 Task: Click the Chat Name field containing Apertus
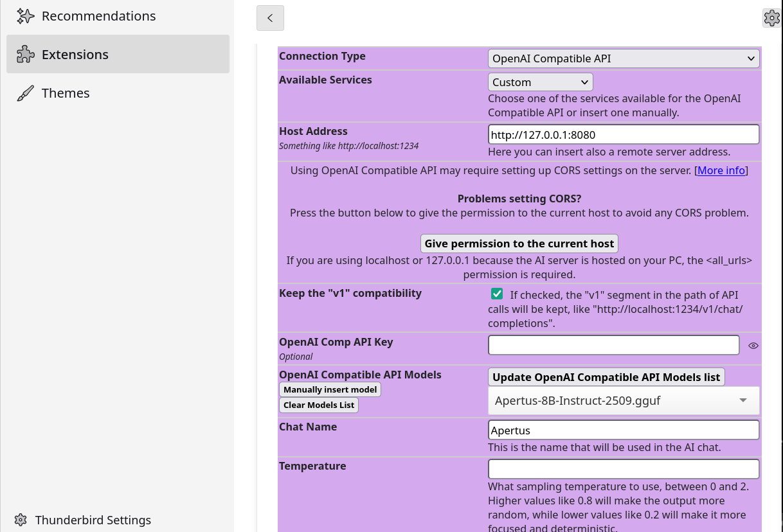(x=624, y=430)
